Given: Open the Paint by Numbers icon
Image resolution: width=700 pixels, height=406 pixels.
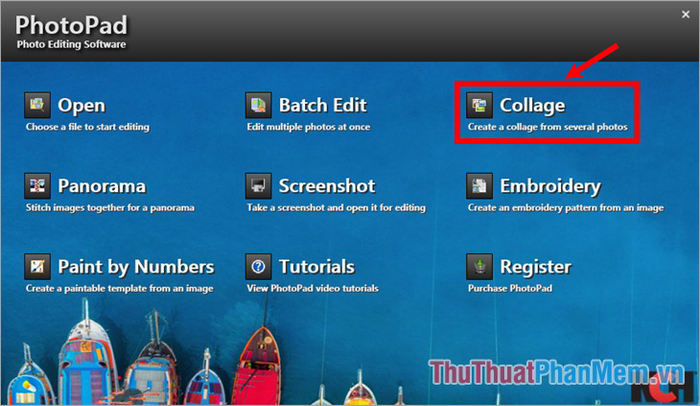Looking at the screenshot, I should click(x=37, y=267).
